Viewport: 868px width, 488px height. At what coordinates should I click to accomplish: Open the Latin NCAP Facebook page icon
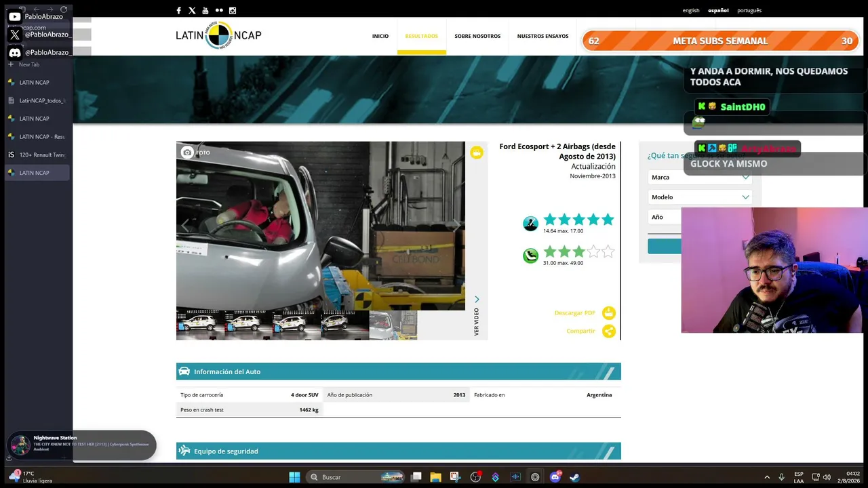178,10
